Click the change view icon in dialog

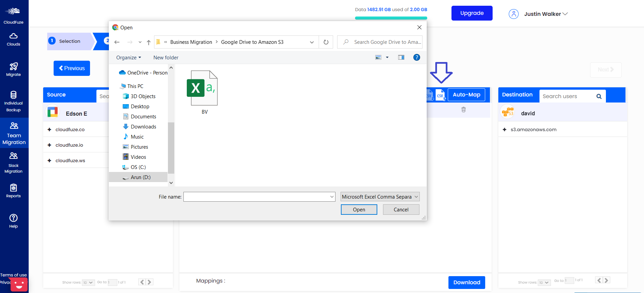[378, 57]
